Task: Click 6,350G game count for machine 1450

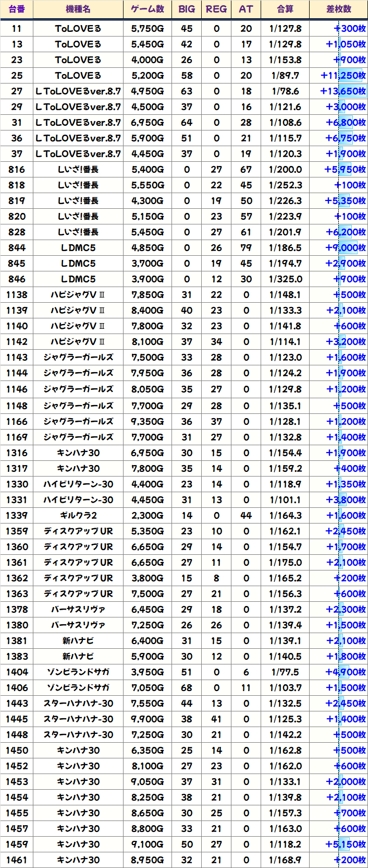Action: (x=148, y=750)
